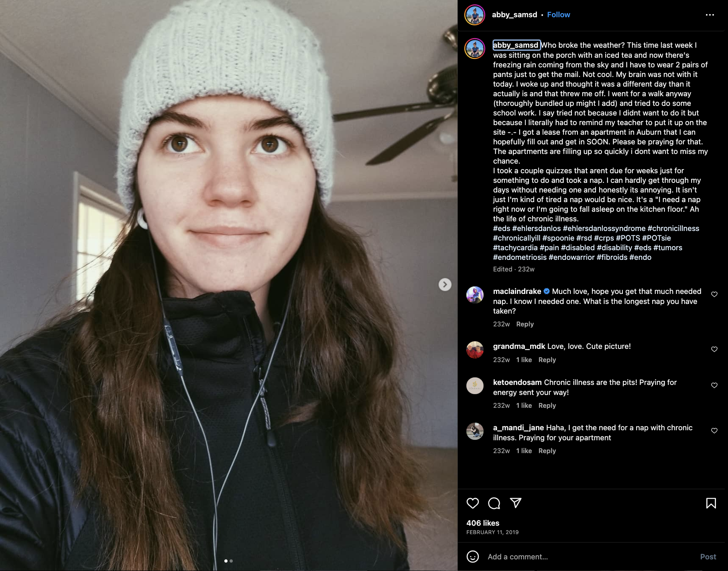Click Post comment button

pyautogui.click(x=708, y=557)
